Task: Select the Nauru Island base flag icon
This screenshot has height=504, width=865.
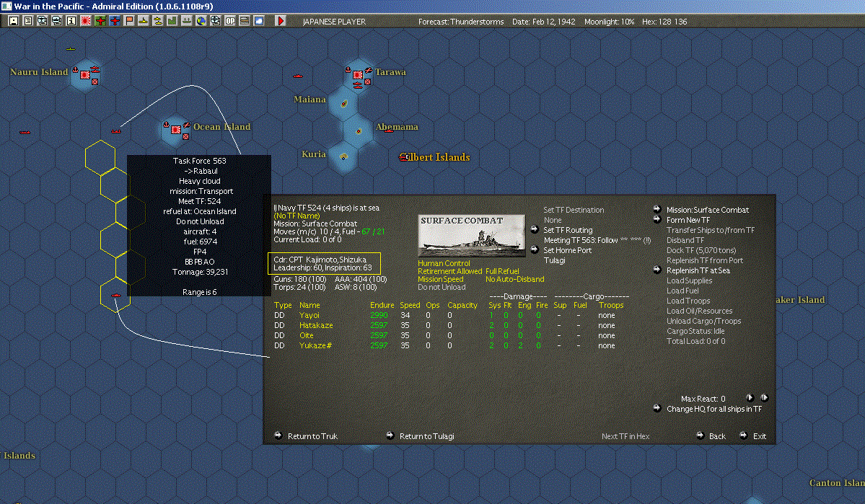Action: tap(85, 74)
